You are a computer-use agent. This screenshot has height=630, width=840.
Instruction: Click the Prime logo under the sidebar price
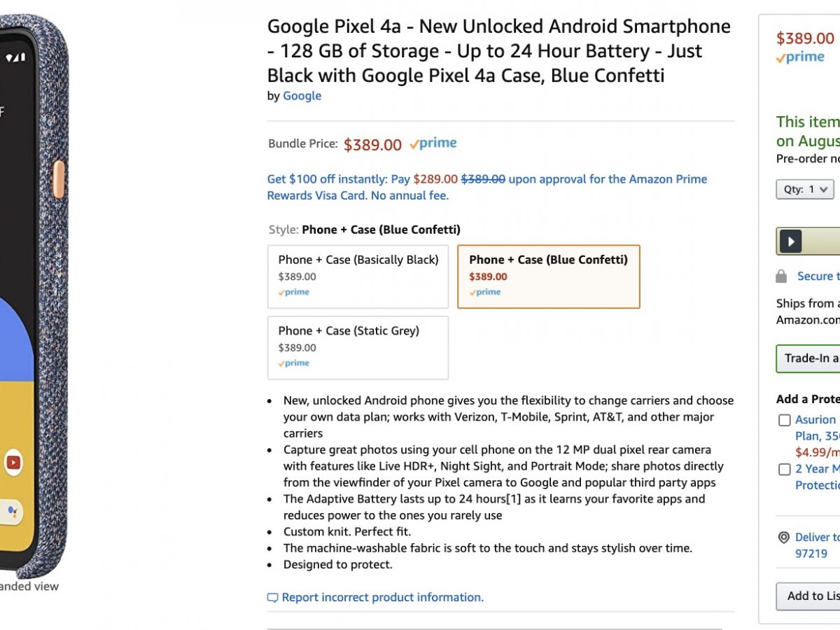pyautogui.click(x=800, y=58)
